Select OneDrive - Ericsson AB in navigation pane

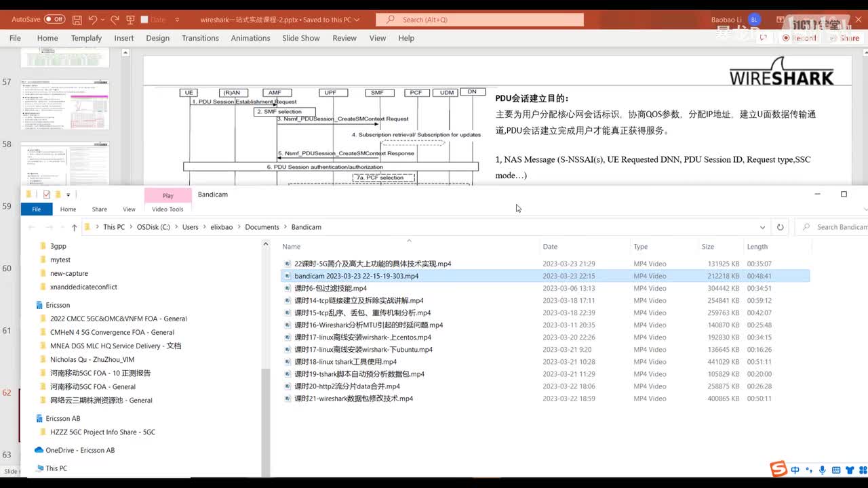tap(80, 450)
